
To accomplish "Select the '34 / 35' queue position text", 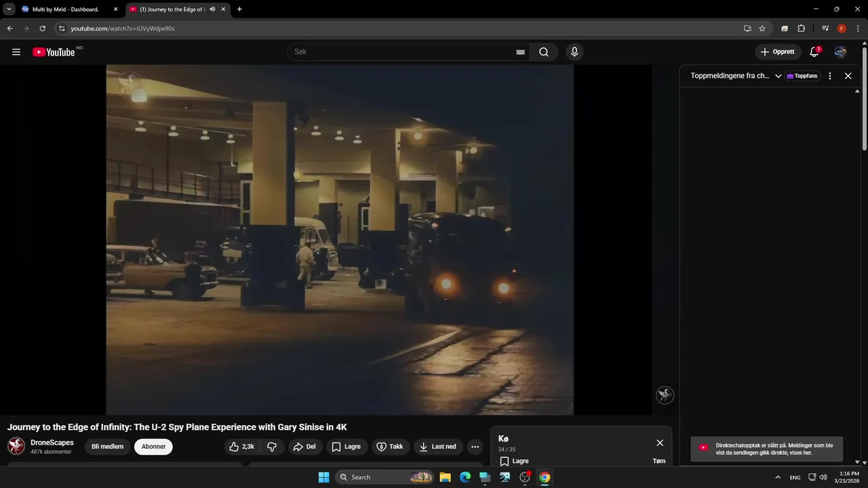I will point(507,449).
